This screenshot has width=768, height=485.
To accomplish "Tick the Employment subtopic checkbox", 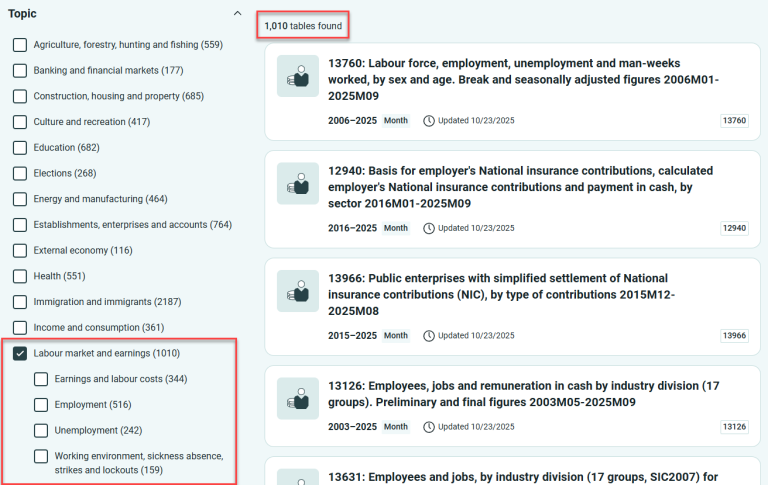I will pos(41,405).
